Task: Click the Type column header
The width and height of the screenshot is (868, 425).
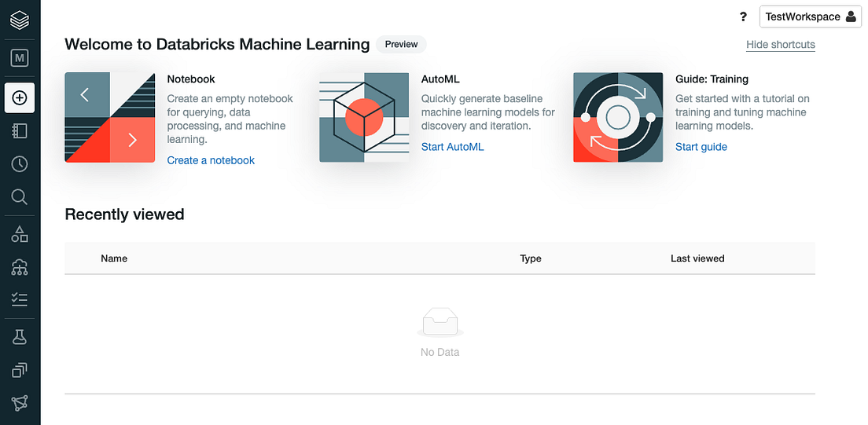Action: (531, 258)
